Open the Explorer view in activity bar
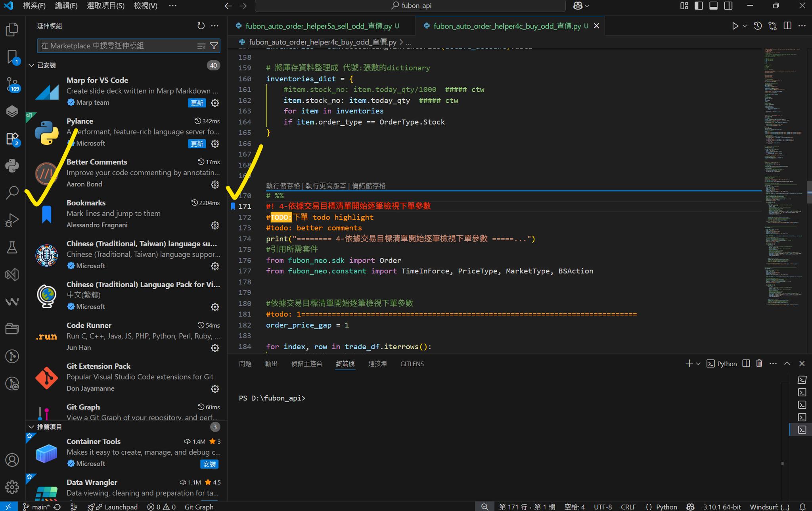The width and height of the screenshot is (812, 511). [x=12, y=29]
